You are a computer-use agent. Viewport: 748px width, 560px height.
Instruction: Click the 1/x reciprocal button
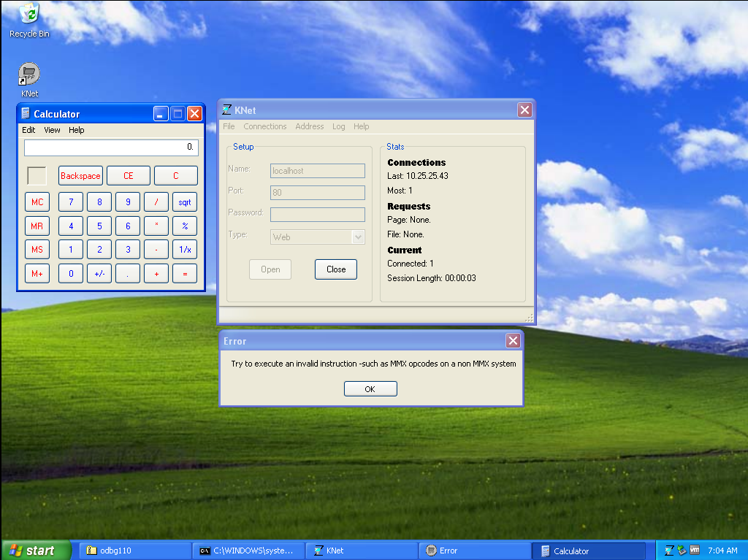[x=185, y=250]
